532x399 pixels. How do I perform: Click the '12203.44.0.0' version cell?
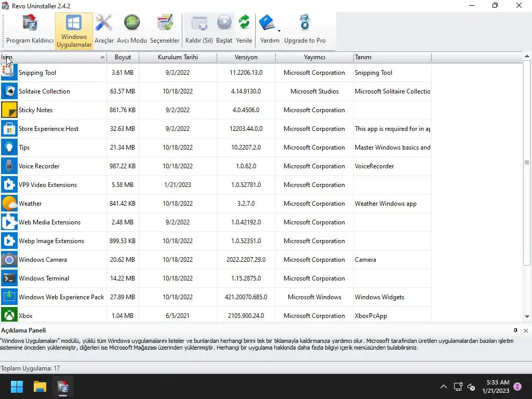pyautogui.click(x=246, y=129)
